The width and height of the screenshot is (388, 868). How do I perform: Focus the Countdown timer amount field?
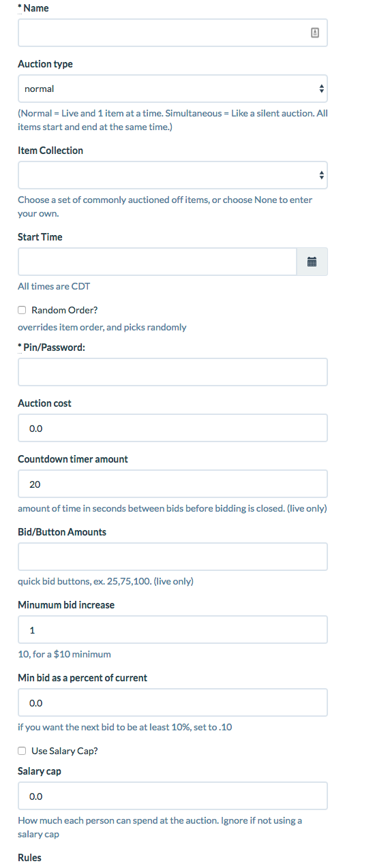click(x=173, y=484)
